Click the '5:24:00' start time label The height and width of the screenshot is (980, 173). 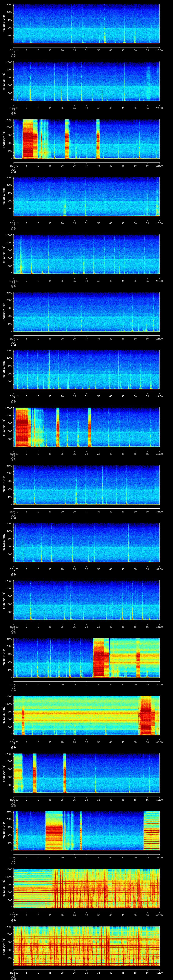tap(14, 166)
